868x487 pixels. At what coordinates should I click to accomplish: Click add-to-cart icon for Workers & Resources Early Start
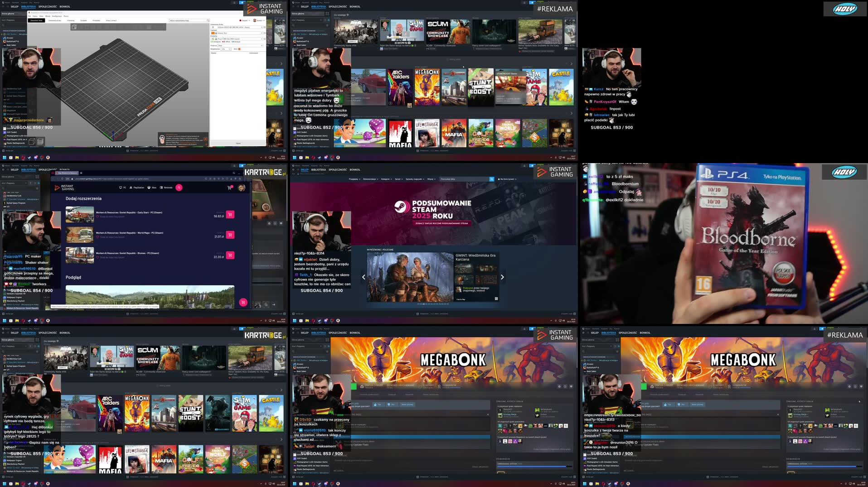pos(230,215)
